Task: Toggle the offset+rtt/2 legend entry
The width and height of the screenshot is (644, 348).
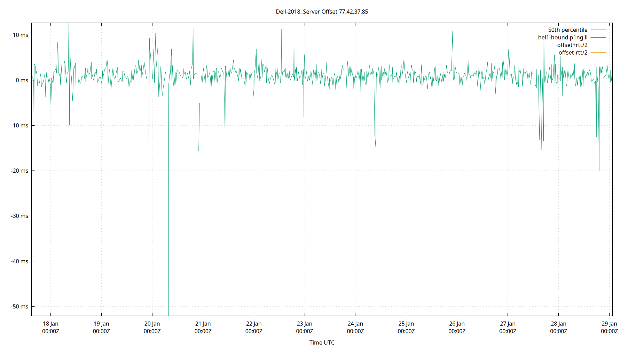Action: point(572,45)
